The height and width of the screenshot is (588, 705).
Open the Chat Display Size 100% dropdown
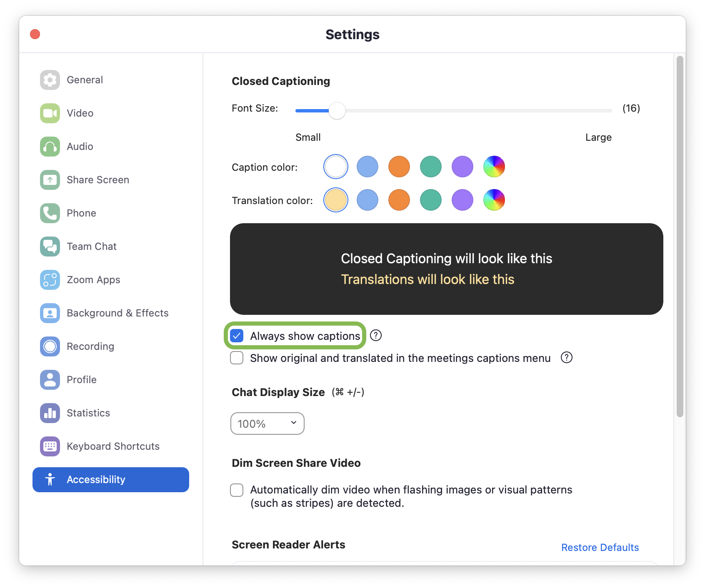coord(267,424)
